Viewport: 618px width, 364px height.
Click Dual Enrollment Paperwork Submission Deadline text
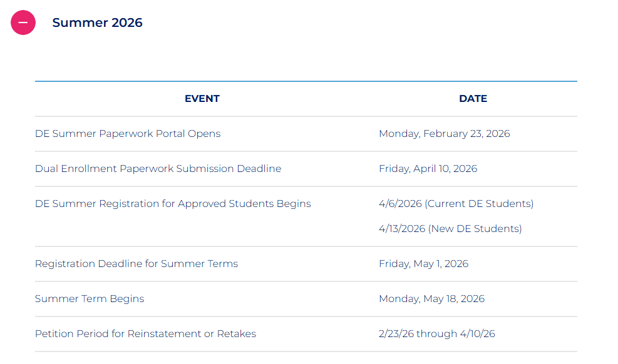(158, 169)
